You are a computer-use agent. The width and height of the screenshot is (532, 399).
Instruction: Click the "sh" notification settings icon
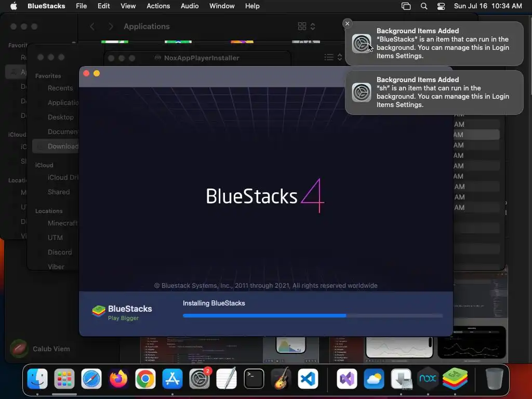(362, 92)
